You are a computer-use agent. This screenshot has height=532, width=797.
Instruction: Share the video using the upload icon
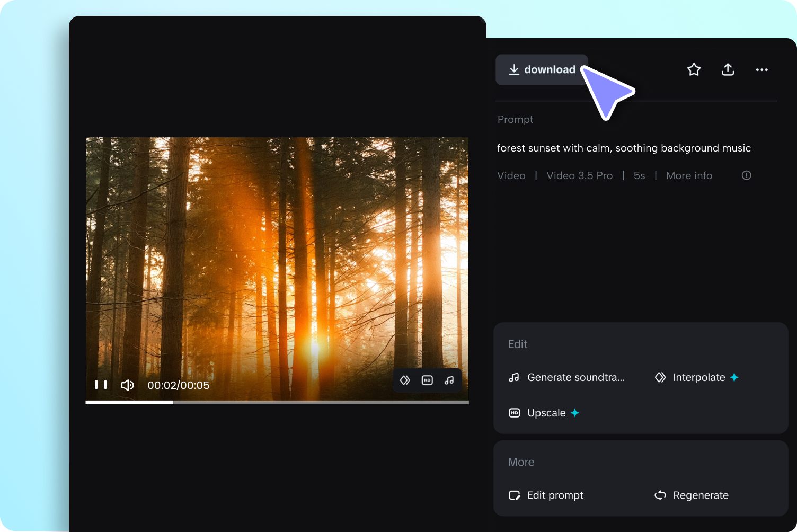[728, 69]
